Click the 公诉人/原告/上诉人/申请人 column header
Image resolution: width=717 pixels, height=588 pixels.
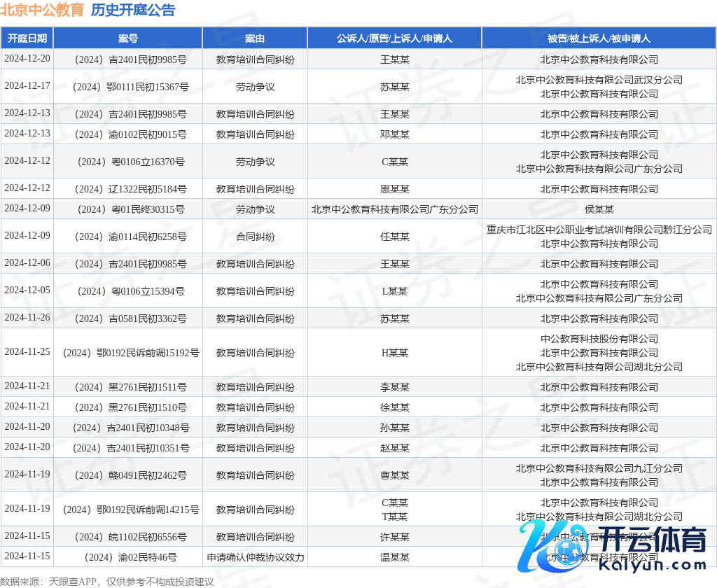coord(394,38)
